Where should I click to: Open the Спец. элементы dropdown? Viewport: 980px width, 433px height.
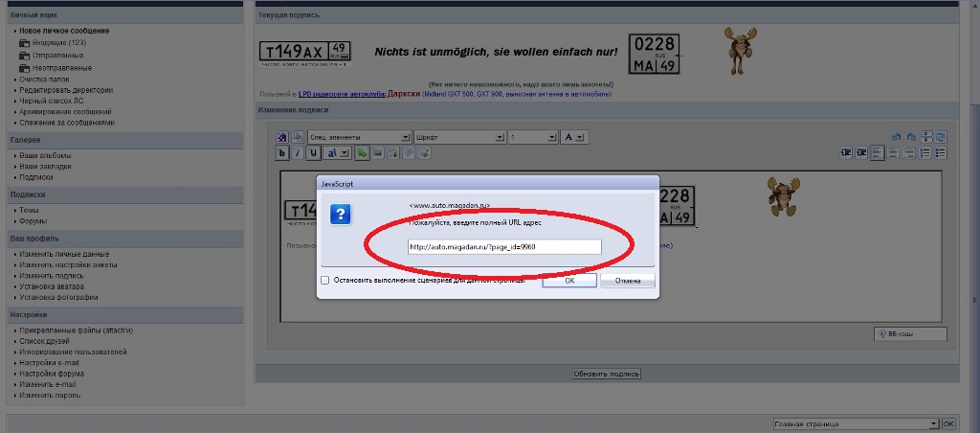360,137
